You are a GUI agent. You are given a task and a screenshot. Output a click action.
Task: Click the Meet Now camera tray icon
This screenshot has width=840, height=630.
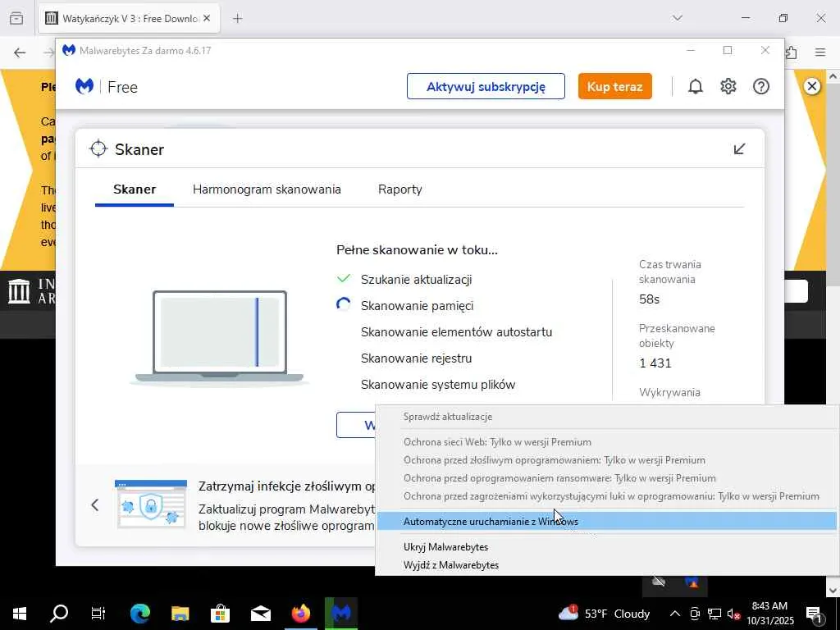(x=695, y=614)
